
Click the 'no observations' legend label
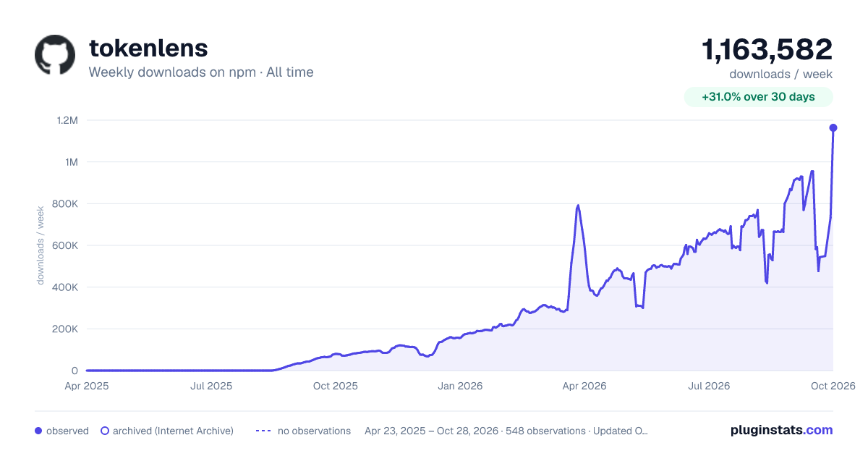(x=314, y=431)
